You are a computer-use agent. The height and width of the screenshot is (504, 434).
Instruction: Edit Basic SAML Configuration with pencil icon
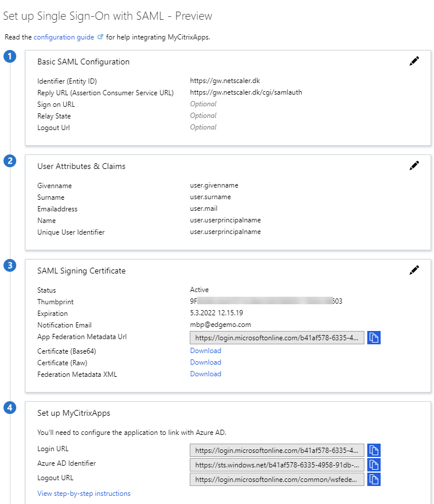(414, 61)
